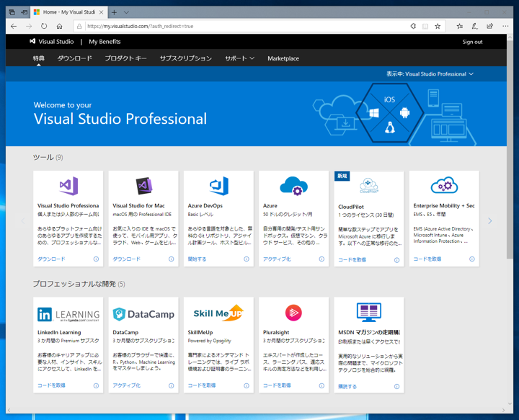Open info icon on MSDN Magazine card

pos(396,387)
